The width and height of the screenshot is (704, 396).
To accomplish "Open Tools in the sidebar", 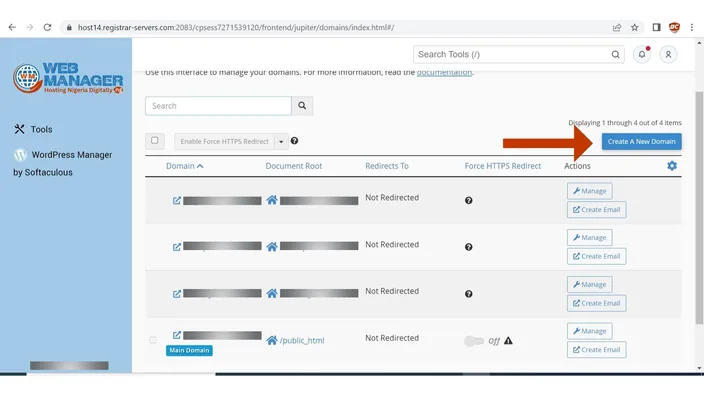I will coord(33,129).
